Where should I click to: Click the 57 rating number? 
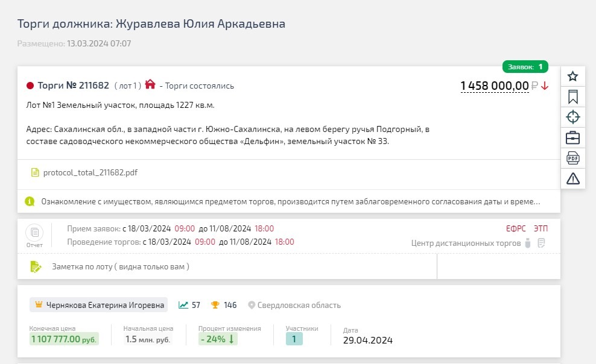tap(196, 305)
